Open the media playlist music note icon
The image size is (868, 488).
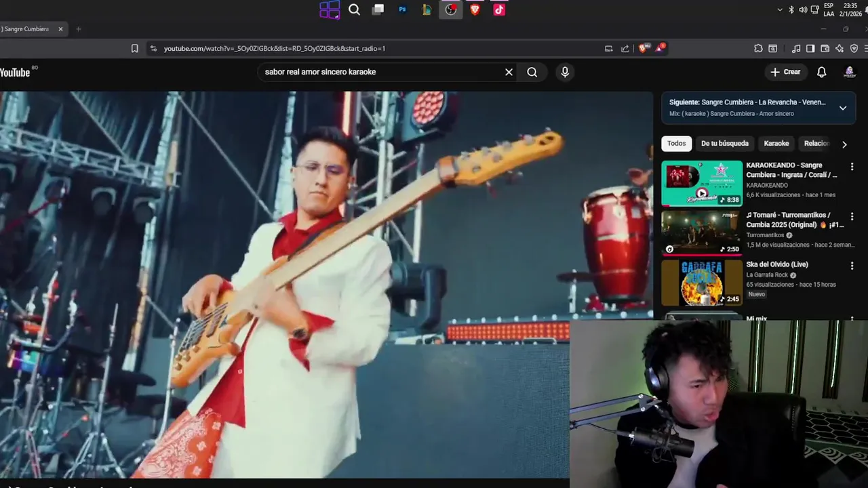click(796, 48)
